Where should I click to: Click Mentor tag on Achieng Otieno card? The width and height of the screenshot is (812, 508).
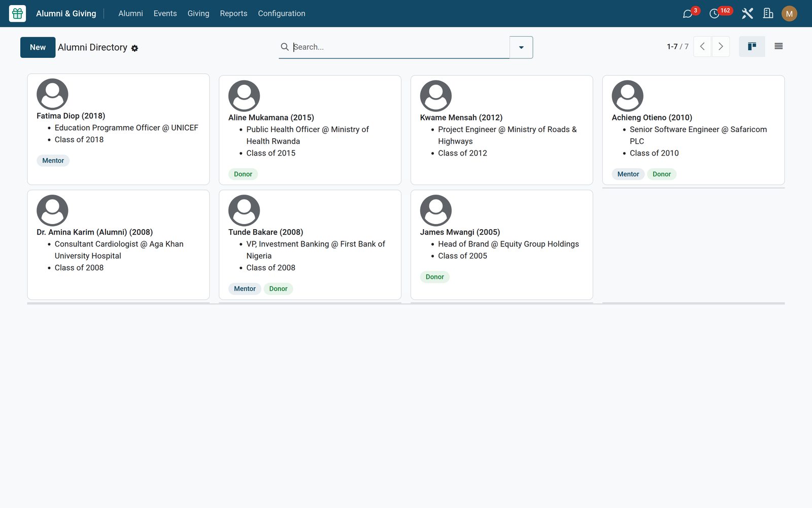click(x=628, y=174)
